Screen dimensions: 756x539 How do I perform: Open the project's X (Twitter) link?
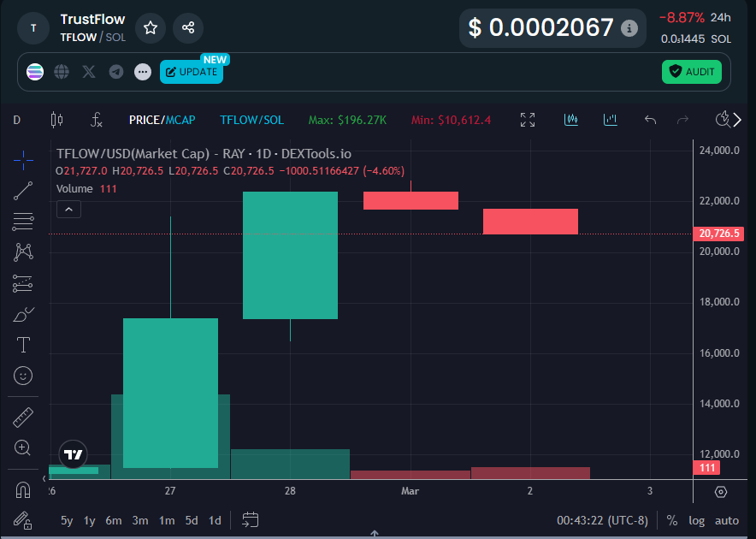(89, 72)
